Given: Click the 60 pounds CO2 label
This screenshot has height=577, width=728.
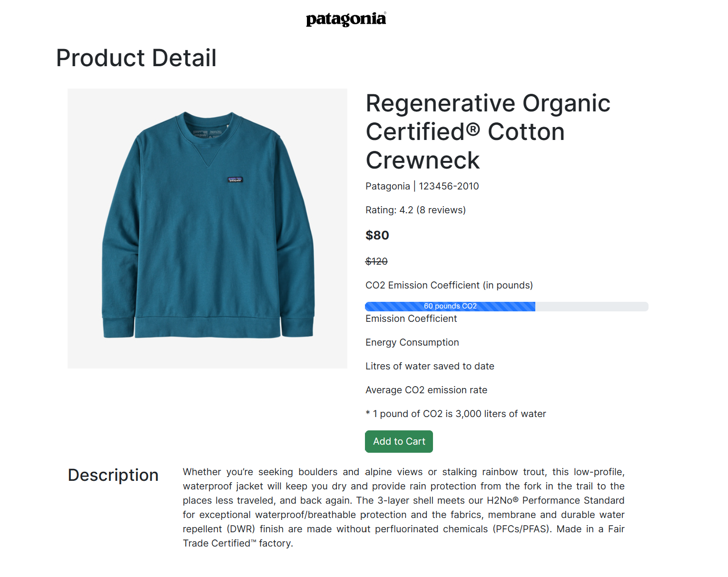Looking at the screenshot, I should pos(450,306).
